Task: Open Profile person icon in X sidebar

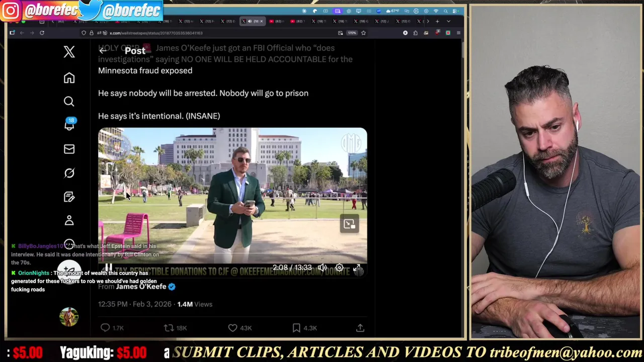Action: [69, 221]
